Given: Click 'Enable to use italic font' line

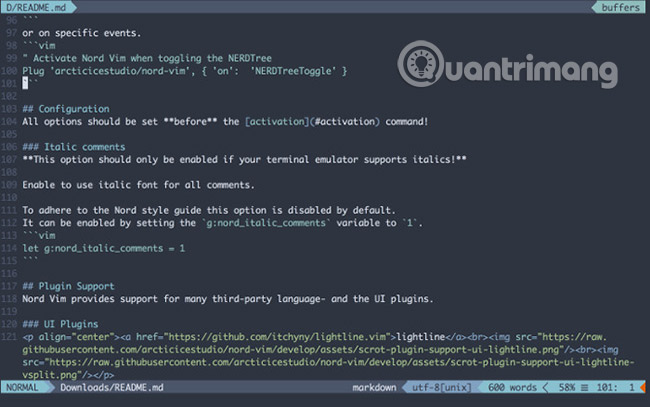Looking at the screenshot, I should [138, 185].
